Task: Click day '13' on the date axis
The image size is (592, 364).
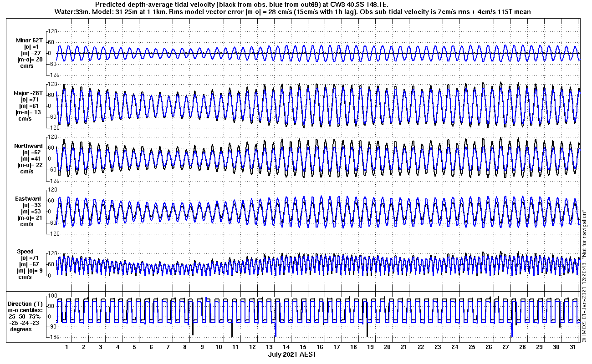Action: (269, 347)
